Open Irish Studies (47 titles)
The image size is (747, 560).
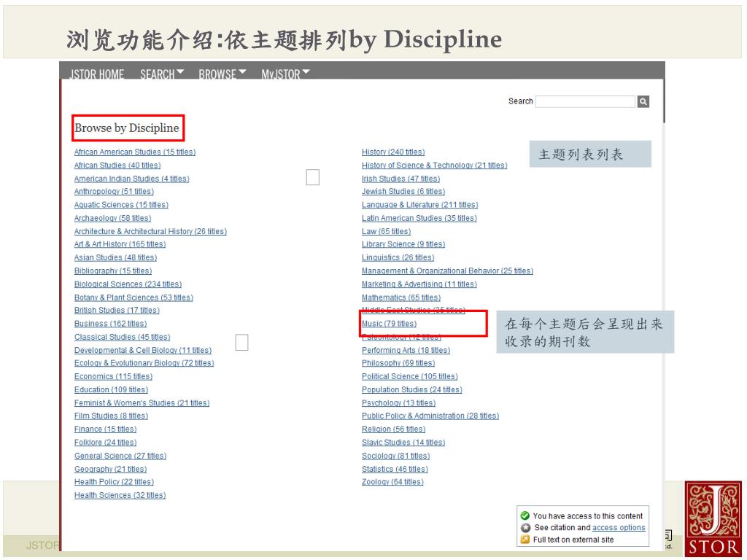pos(400,179)
